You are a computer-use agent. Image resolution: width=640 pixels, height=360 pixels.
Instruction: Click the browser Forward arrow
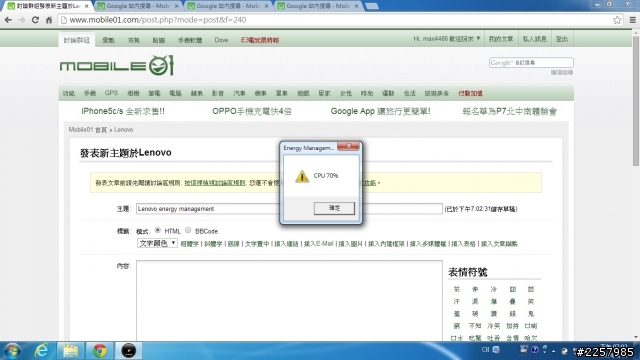pos(22,20)
